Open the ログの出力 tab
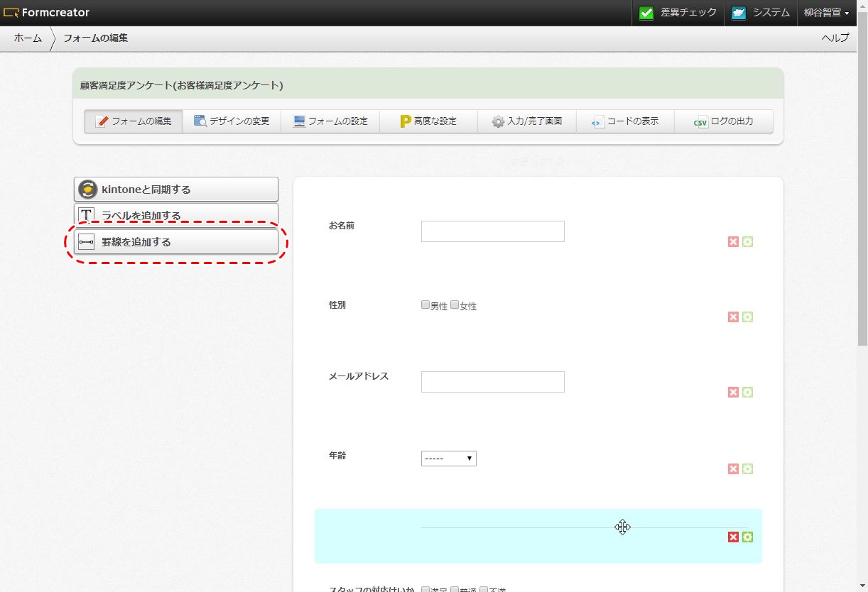The image size is (868, 592). tap(724, 121)
